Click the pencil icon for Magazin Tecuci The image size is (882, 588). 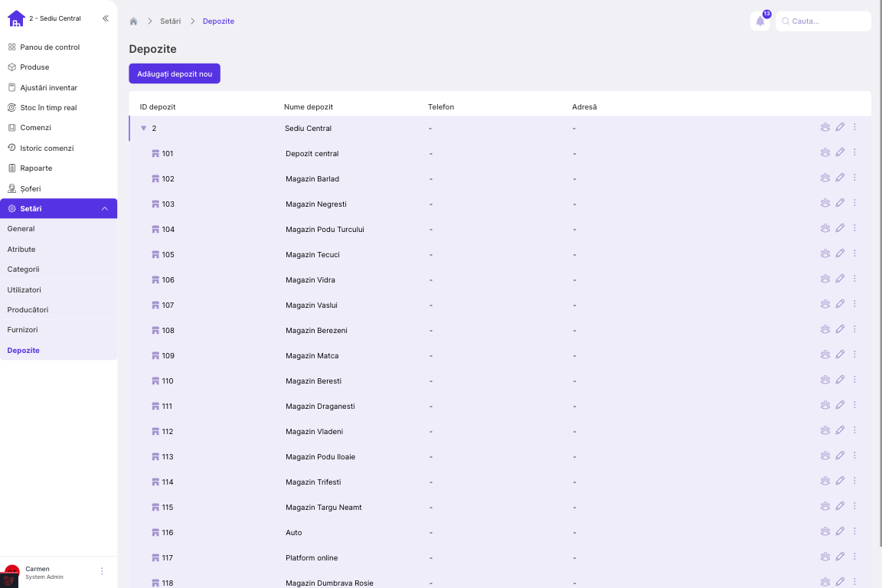(840, 253)
